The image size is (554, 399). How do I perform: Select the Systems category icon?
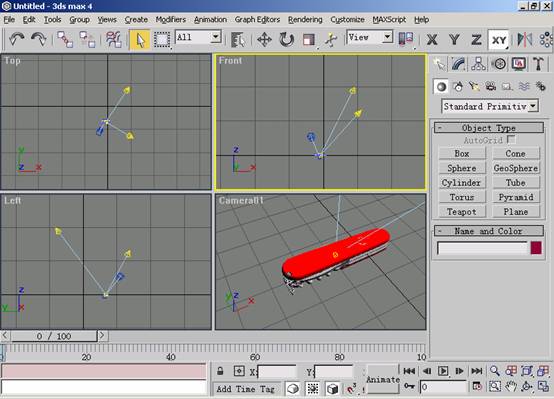tap(540, 86)
